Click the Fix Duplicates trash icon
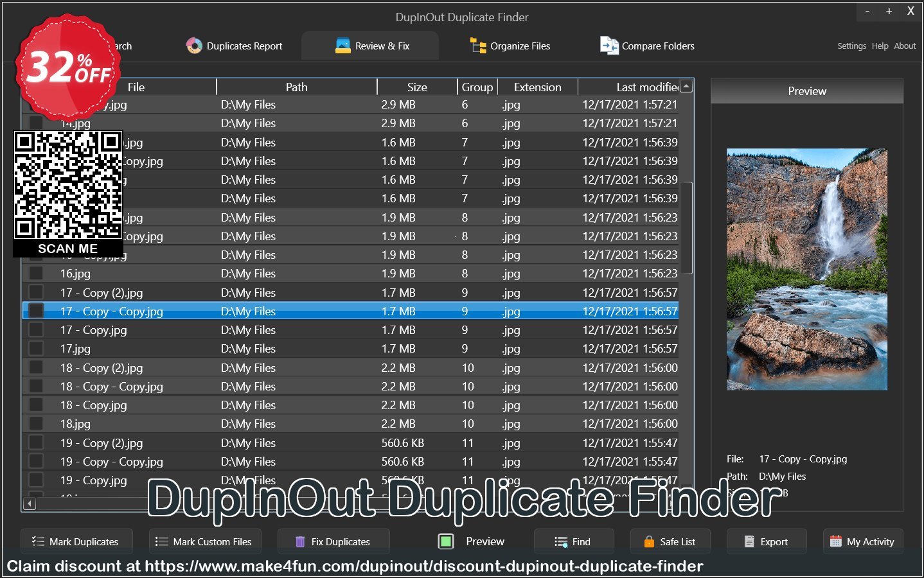This screenshot has width=924, height=578. (x=299, y=541)
